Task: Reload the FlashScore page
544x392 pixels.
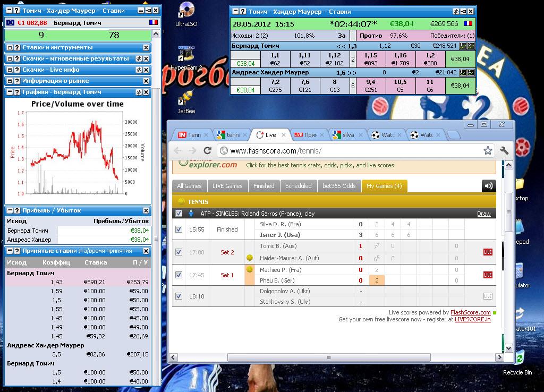Action: coord(207,150)
